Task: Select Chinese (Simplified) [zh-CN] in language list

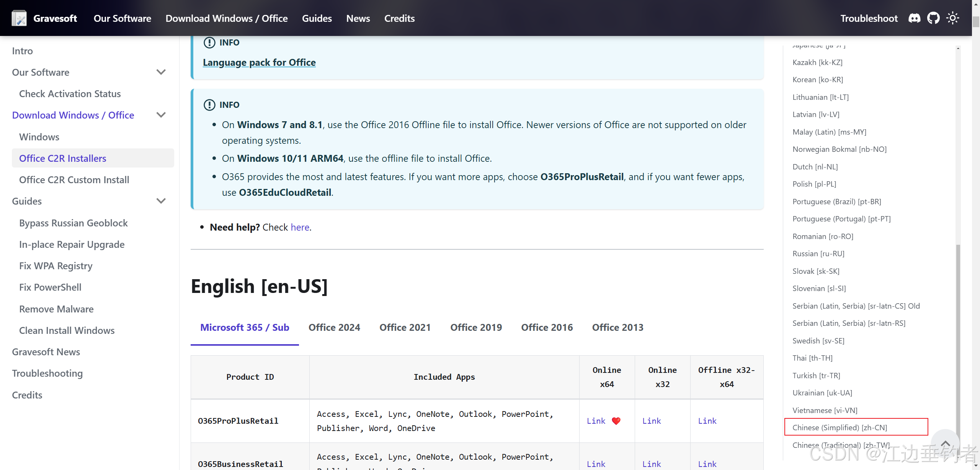Action: tap(840, 428)
